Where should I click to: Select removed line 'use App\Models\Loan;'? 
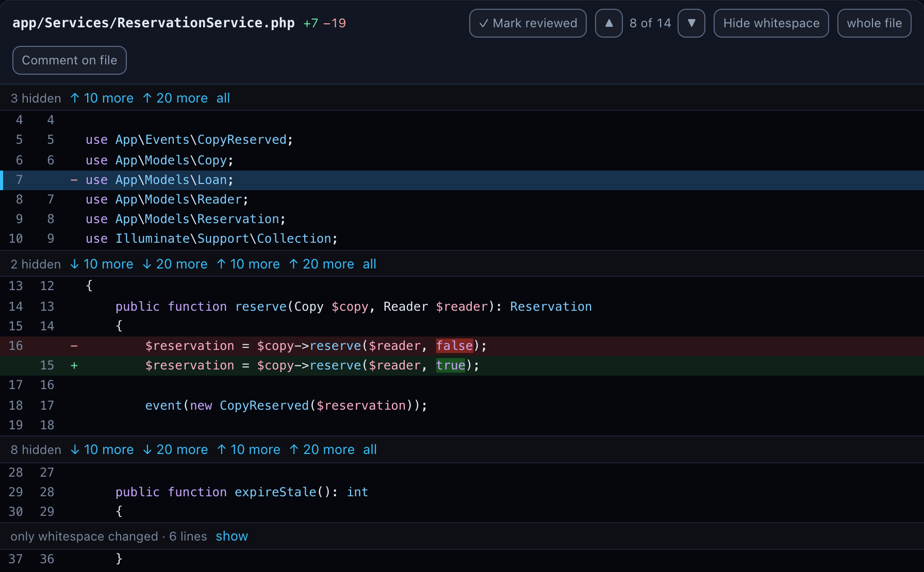462,180
